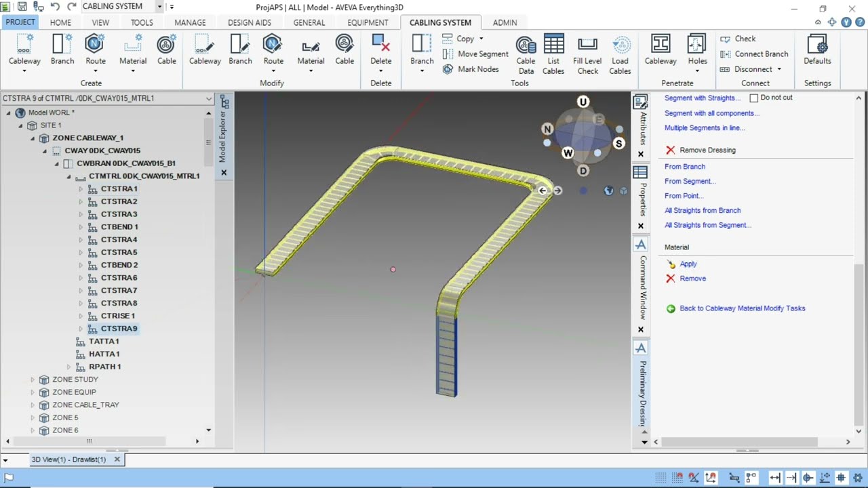Look South using S on view compass

[x=618, y=144]
